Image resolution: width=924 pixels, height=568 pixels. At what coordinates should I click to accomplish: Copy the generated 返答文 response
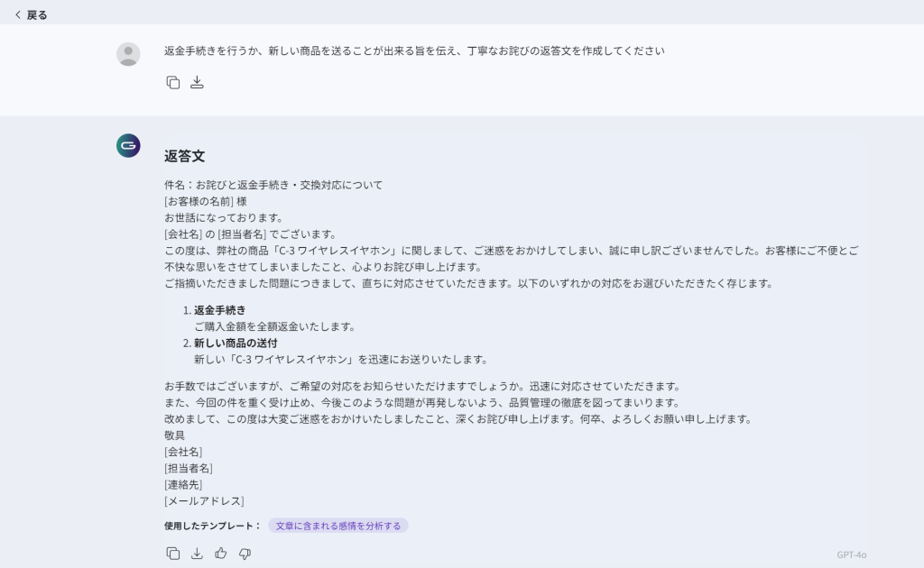pos(173,554)
